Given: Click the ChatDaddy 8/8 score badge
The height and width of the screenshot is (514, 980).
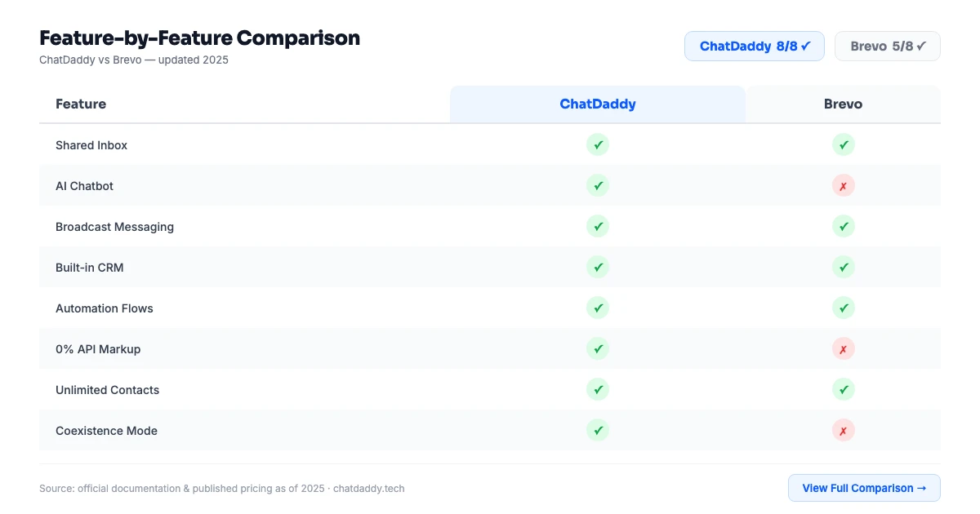Looking at the screenshot, I should point(754,46).
